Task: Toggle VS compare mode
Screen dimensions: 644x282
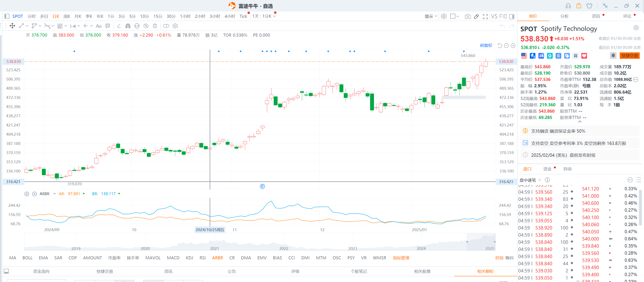Action: (x=494, y=16)
